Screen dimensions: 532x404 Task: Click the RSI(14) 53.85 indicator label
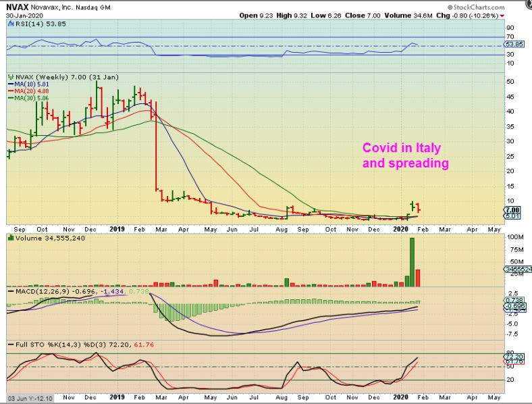pos(41,24)
